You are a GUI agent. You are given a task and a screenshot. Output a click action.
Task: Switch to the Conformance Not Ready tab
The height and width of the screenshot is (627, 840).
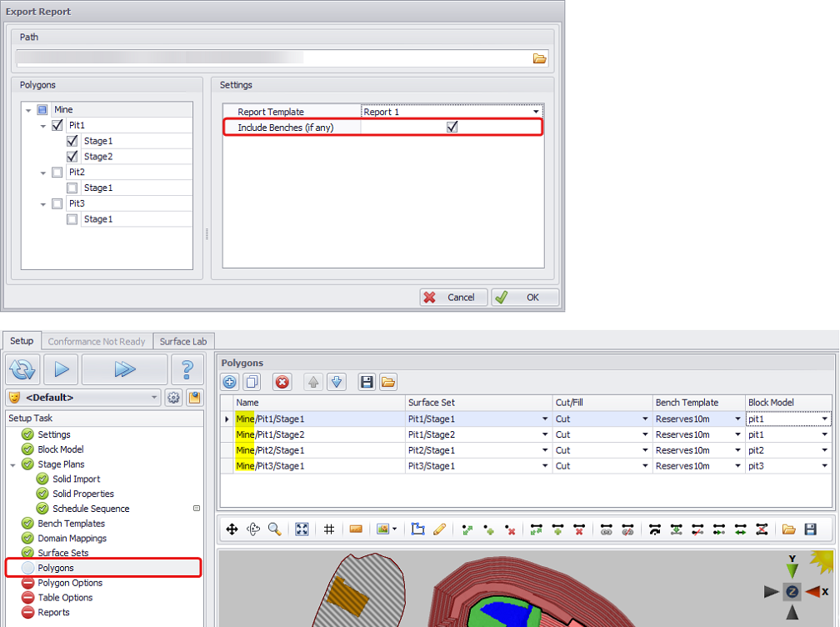tap(97, 341)
